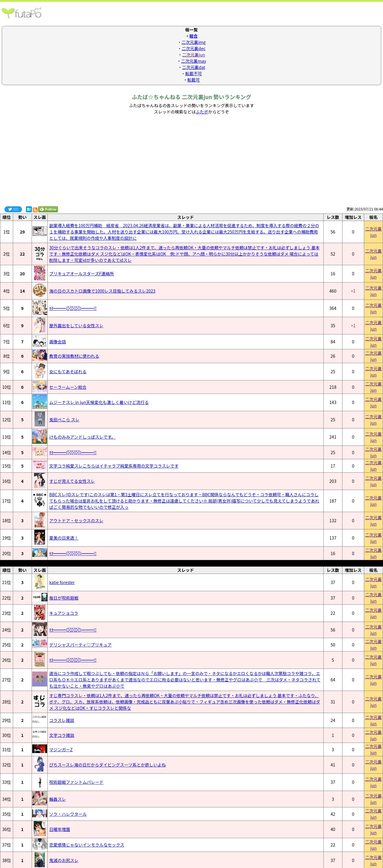Open 二次元裏jun in the board list
This screenshot has width=383, height=868.
194,55
